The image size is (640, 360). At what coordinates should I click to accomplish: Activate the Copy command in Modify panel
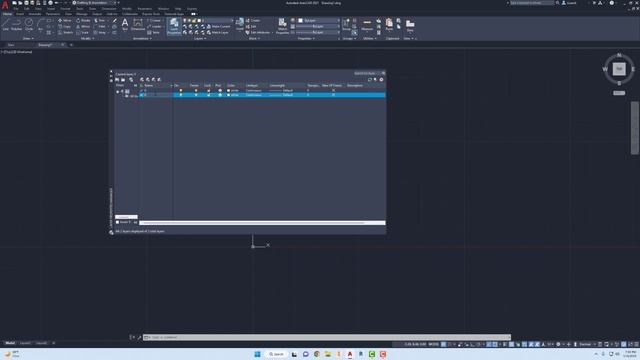64,27
